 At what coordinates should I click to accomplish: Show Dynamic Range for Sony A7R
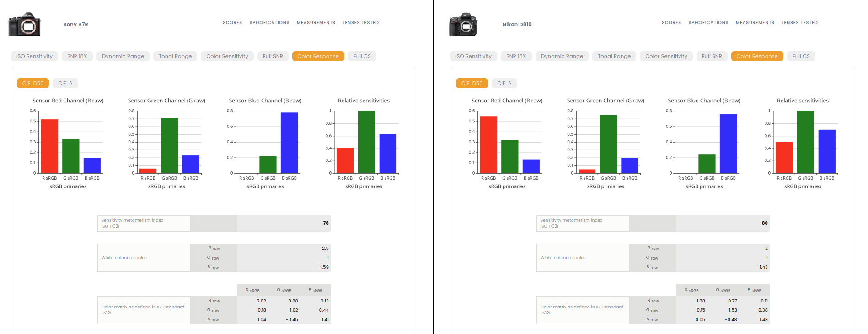pos(123,56)
